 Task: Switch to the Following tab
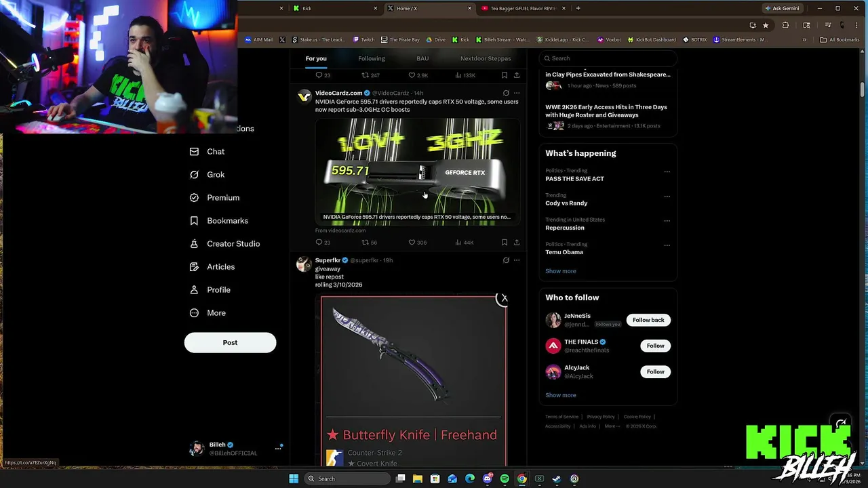click(x=372, y=59)
